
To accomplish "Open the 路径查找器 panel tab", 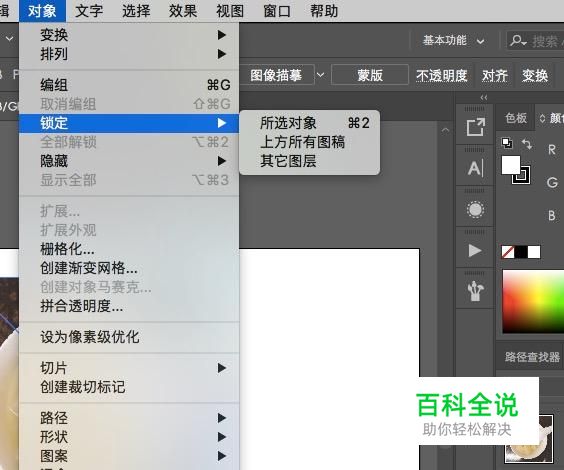I will point(532,357).
